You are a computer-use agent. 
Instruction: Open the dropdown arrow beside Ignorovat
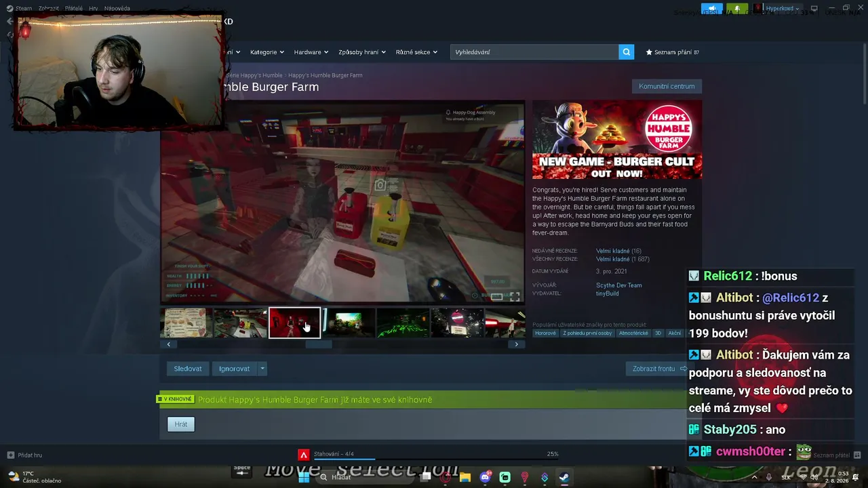pyautogui.click(x=262, y=369)
